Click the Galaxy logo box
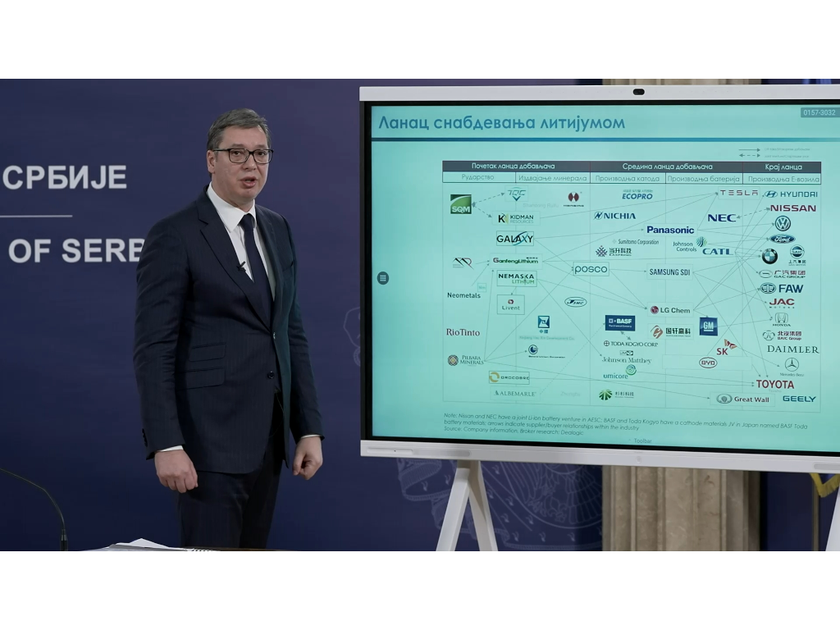 coord(514,239)
